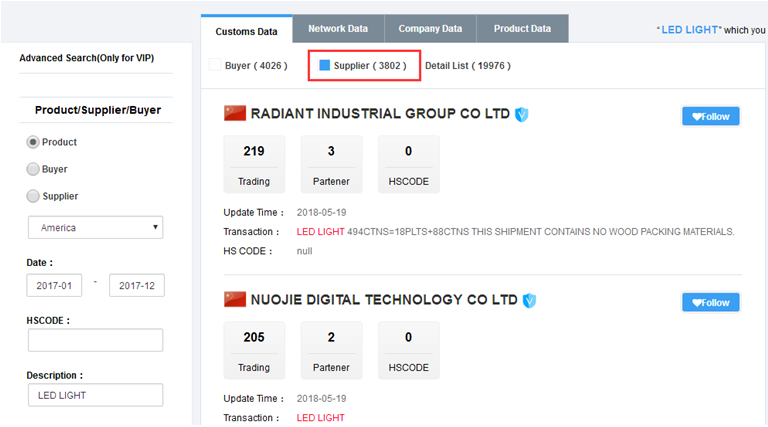768x427 pixels.
Task: Follow Radiant Industrial Group Co Ltd
Action: tap(710, 116)
